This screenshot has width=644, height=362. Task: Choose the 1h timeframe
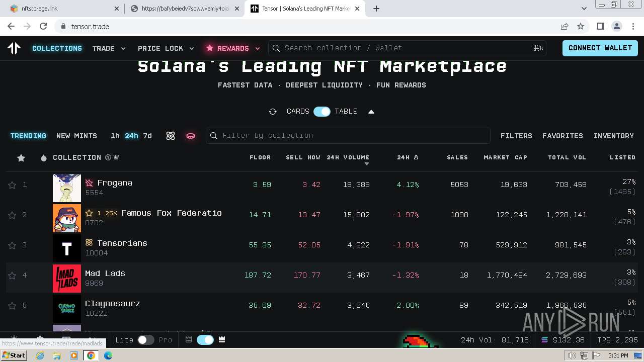click(115, 136)
